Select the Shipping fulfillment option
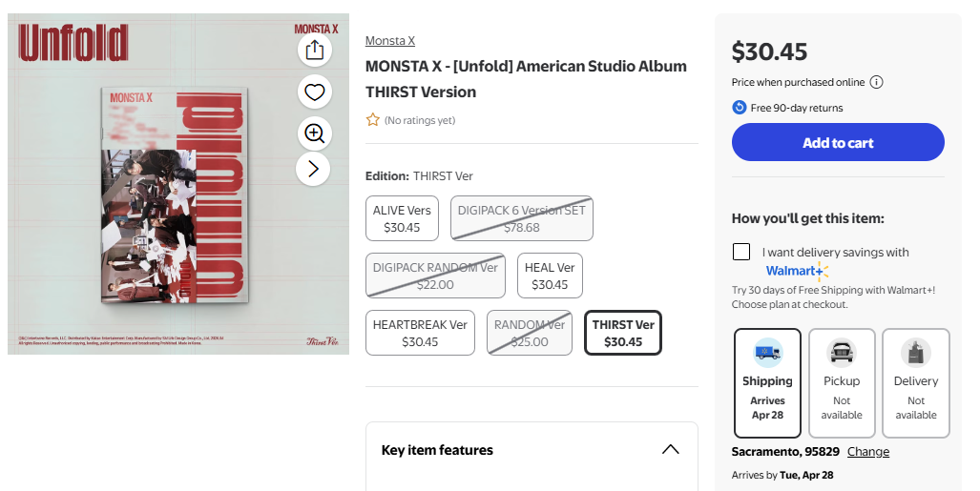The width and height of the screenshot is (980, 491). pyautogui.click(x=767, y=382)
